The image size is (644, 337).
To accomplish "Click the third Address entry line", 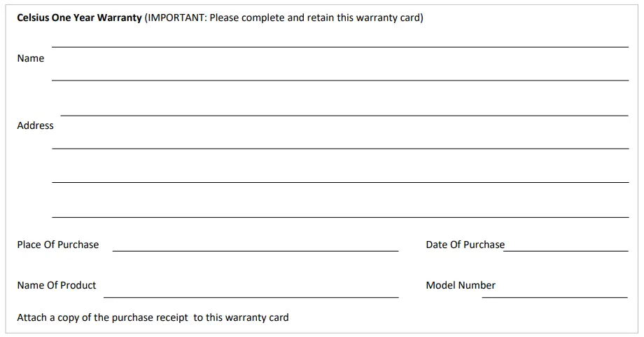I will pos(340,182).
